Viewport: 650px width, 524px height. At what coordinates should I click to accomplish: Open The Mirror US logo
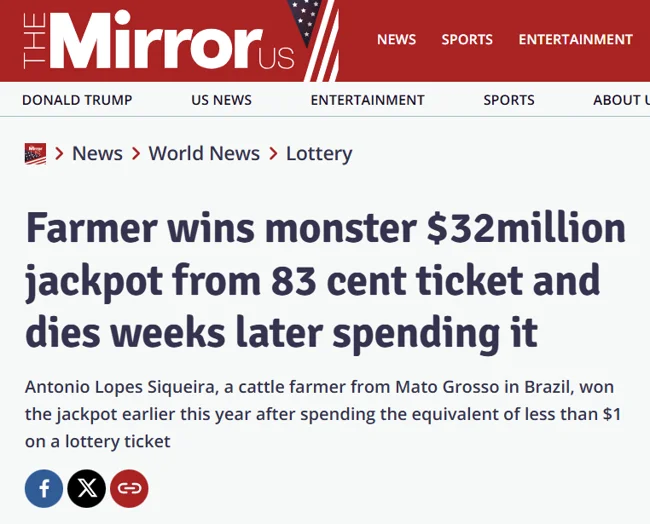click(x=158, y=42)
